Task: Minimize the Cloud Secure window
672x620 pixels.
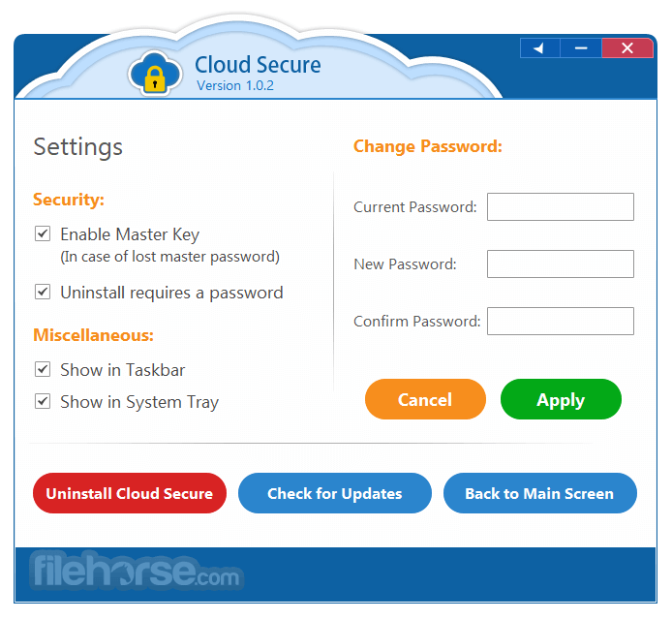Action: [x=581, y=48]
